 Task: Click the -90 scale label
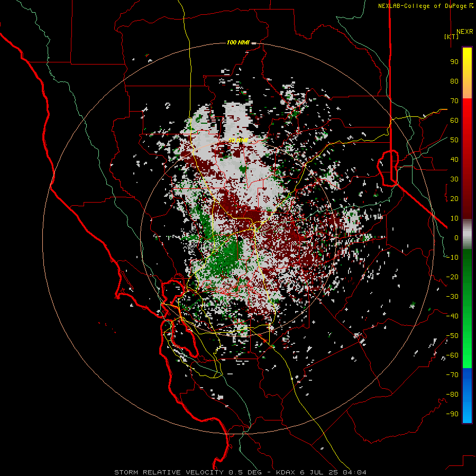(x=452, y=414)
